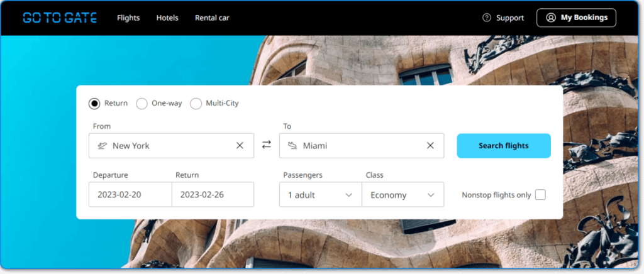Select the Return trip option

(94, 104)
